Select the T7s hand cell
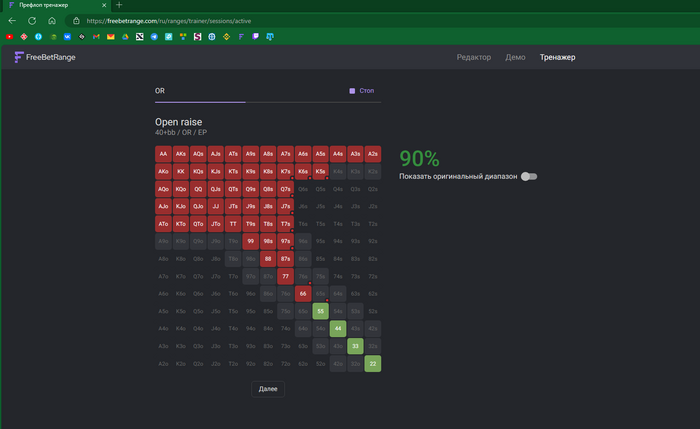Screen dimensions: 700x429 pos(285,224)
